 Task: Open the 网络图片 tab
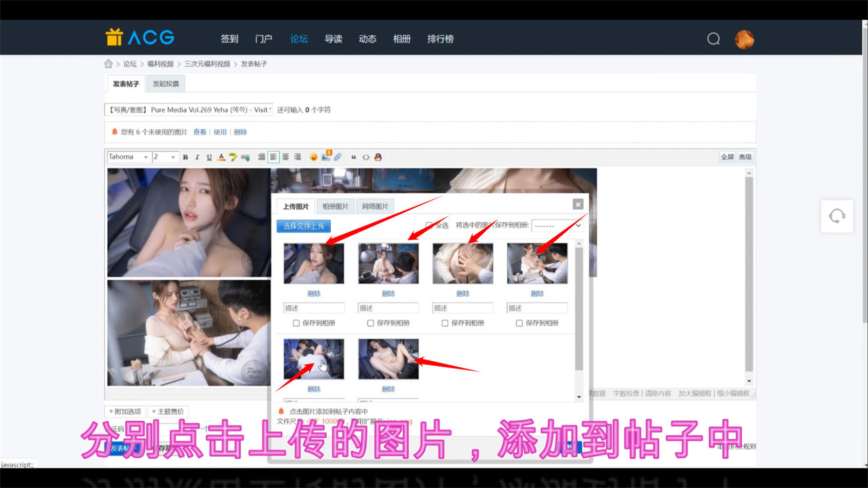point(375,207)
